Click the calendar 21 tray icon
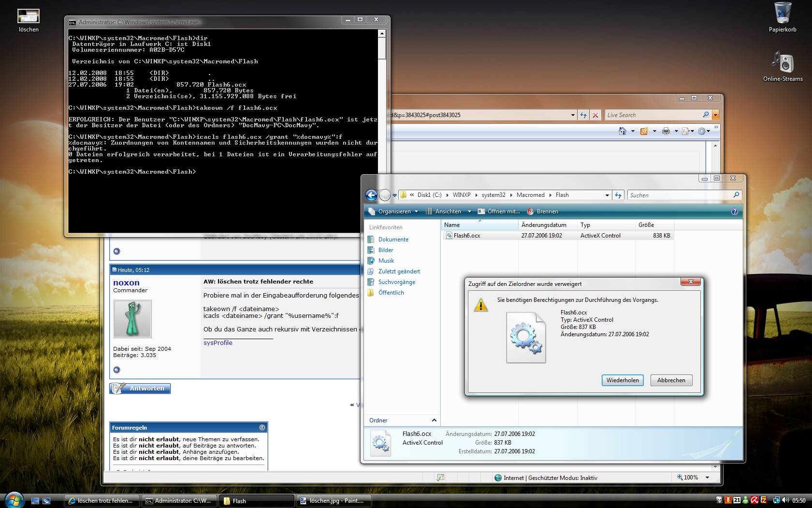Viewport: 812px width, 508px height. pos(737,500)
